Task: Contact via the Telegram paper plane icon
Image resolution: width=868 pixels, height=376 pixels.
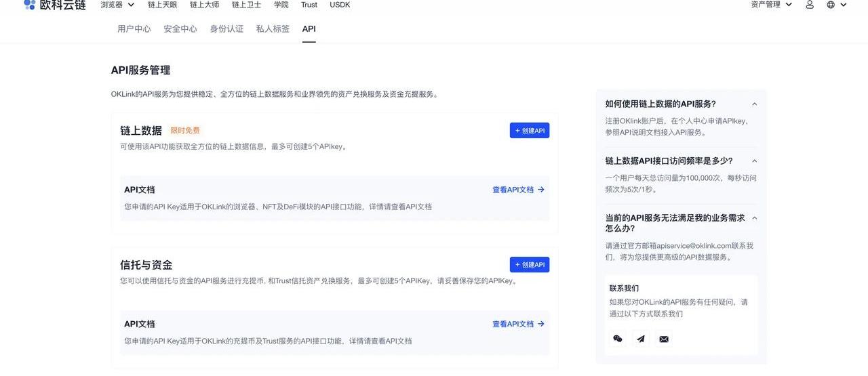Action: pos(641,339)
